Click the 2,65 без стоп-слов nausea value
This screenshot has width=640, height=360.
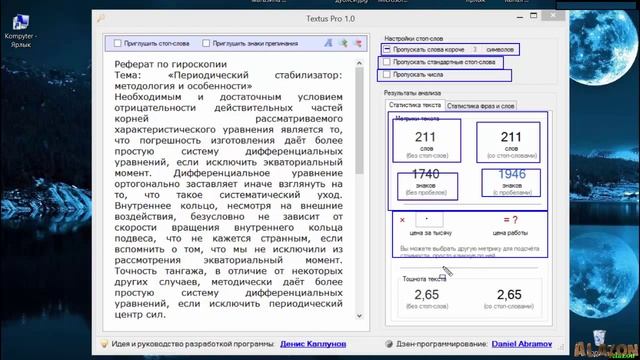pos(427,295)
